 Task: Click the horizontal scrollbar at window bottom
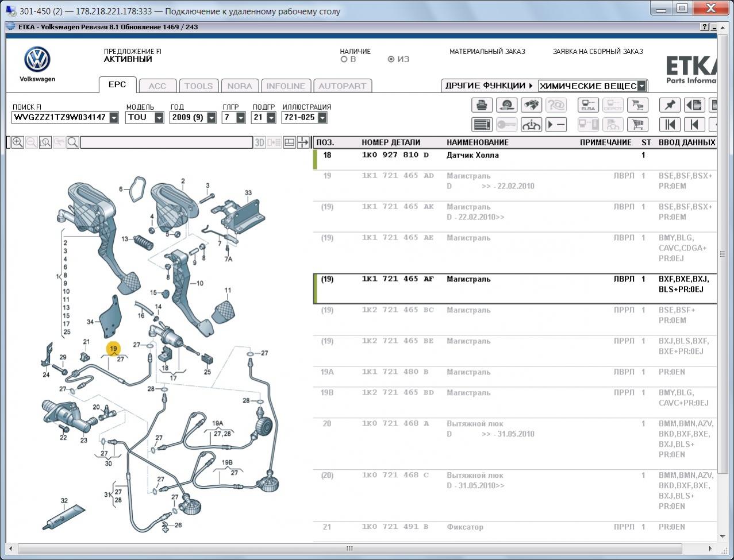[349, 549]
